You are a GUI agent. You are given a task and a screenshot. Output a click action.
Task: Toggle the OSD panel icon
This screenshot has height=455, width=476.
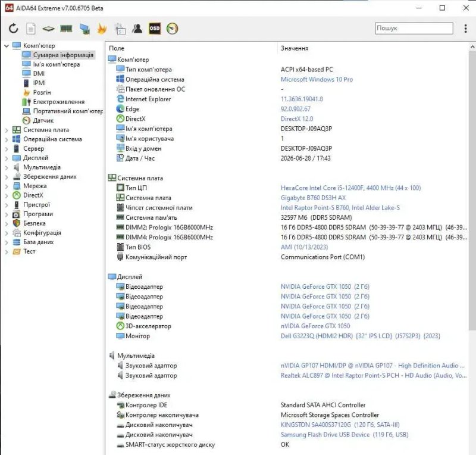coord(155,29)
